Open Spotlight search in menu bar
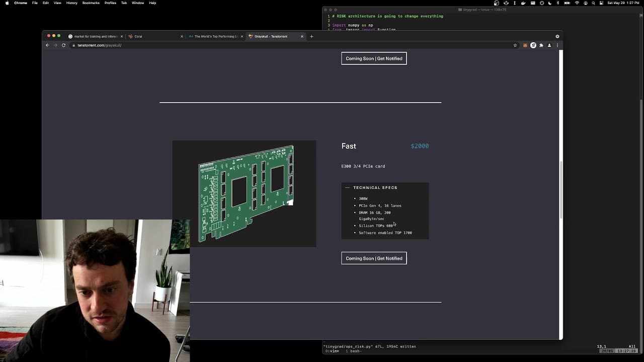Image resolution: width=644 pixels, height=362 pixels. (x=594, y=3)
